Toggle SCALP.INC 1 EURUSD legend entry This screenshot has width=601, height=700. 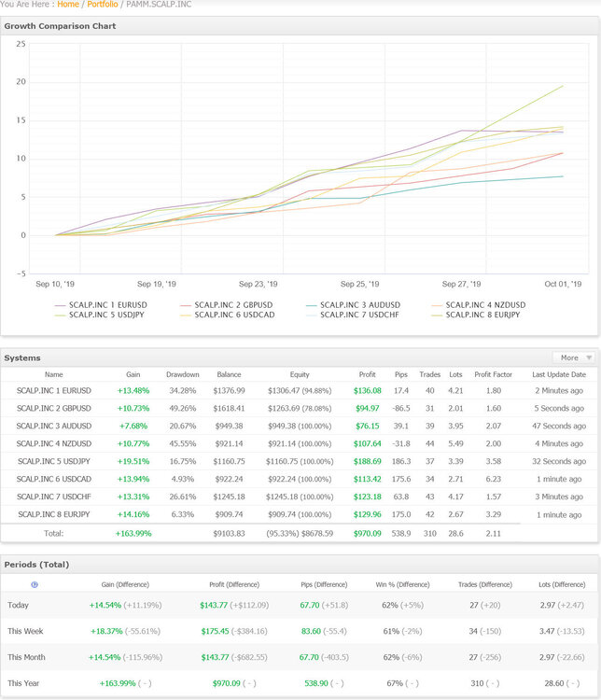click(x=101, y=305)
